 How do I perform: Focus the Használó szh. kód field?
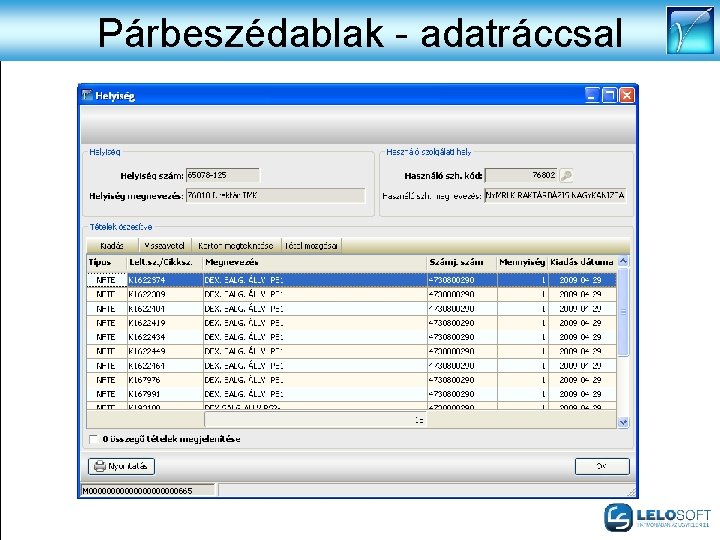[x=522, y=175]
